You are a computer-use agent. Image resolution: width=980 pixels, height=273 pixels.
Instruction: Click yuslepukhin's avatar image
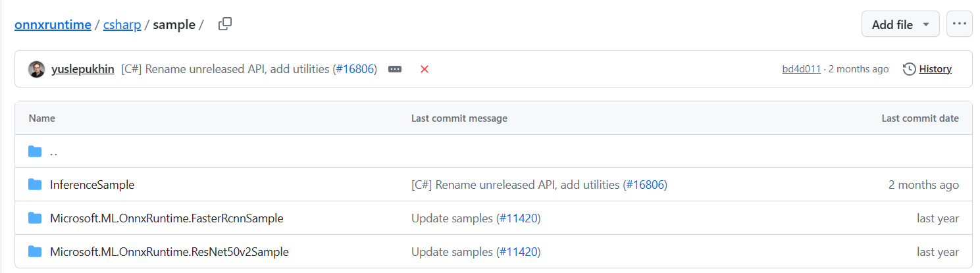click(x=37, y=69)
